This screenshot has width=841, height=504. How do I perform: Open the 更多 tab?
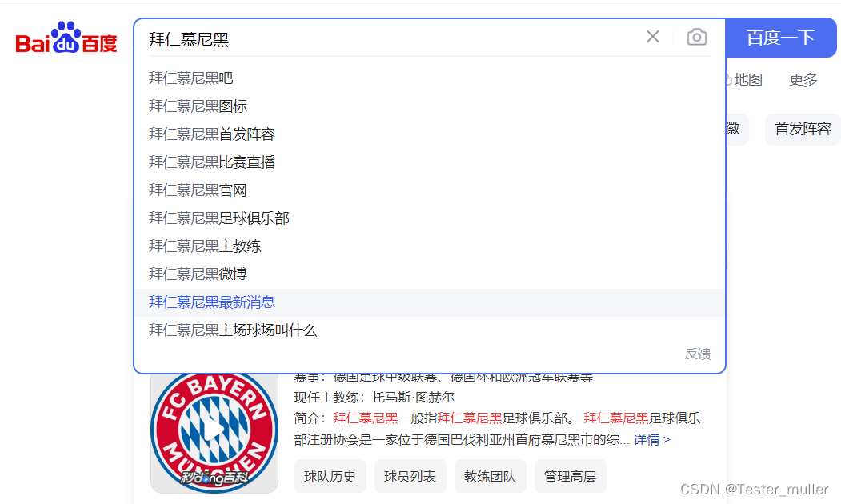coord(803,80)
